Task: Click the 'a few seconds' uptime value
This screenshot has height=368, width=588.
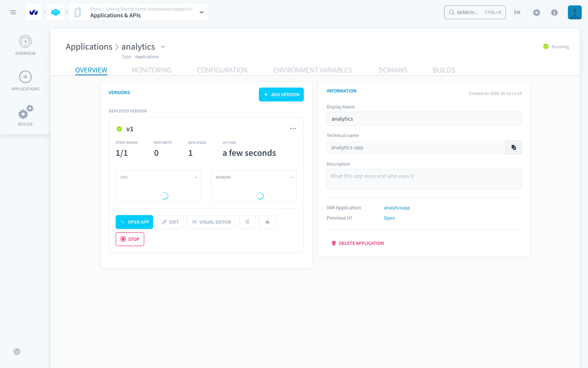Action: 249,153
